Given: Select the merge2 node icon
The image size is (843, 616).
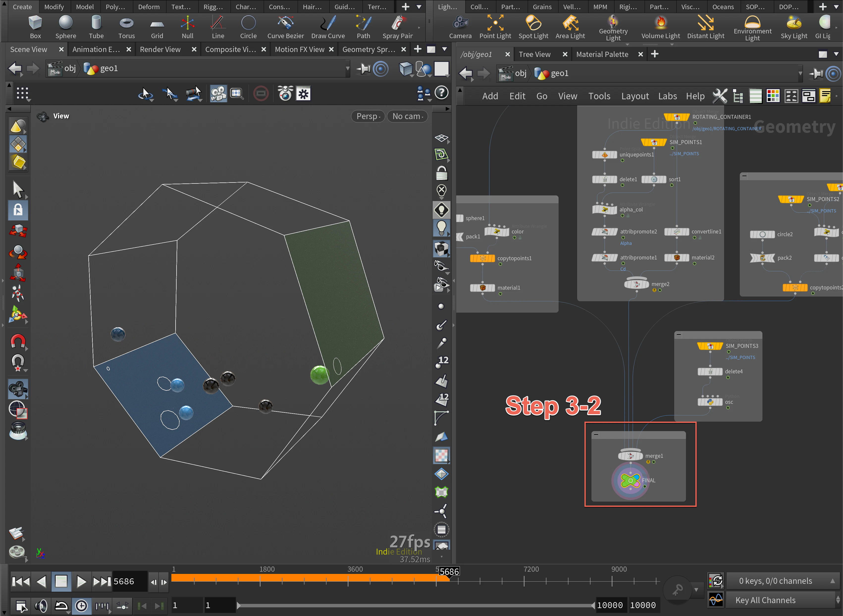Looking at the screenshot, I should 636,284.
